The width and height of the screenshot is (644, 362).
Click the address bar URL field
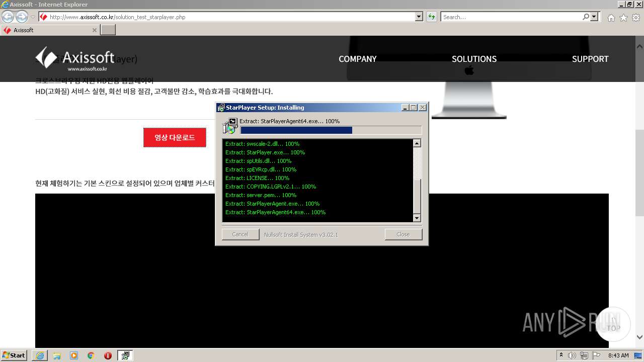pyautogui.click(x=227, y=17)
